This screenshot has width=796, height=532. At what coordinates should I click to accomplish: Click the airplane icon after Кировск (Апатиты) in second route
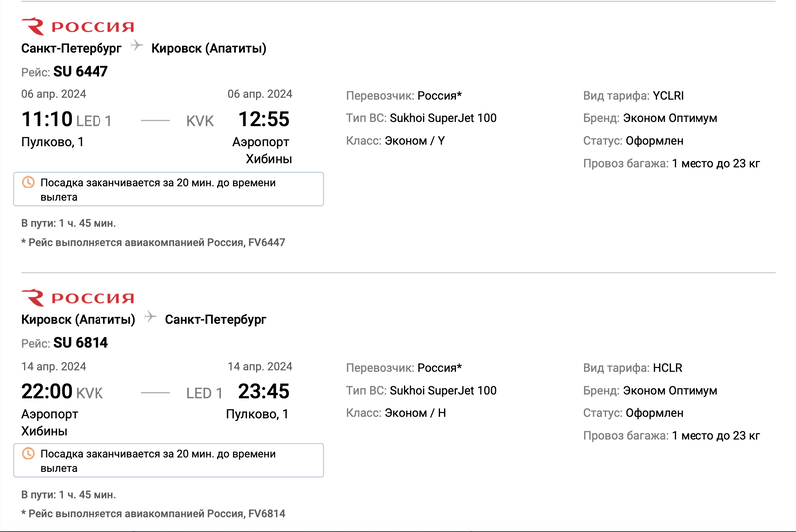click(x=150, y=317)
